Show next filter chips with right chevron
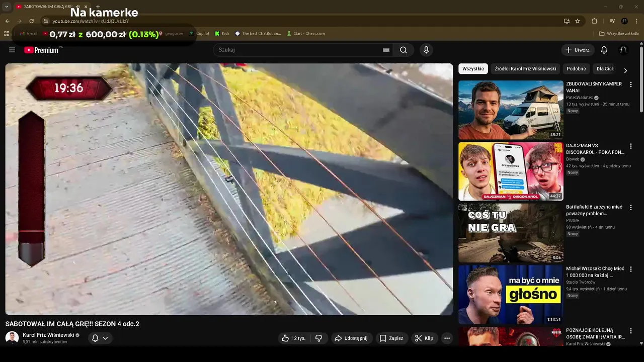 [x=625, y=71]
